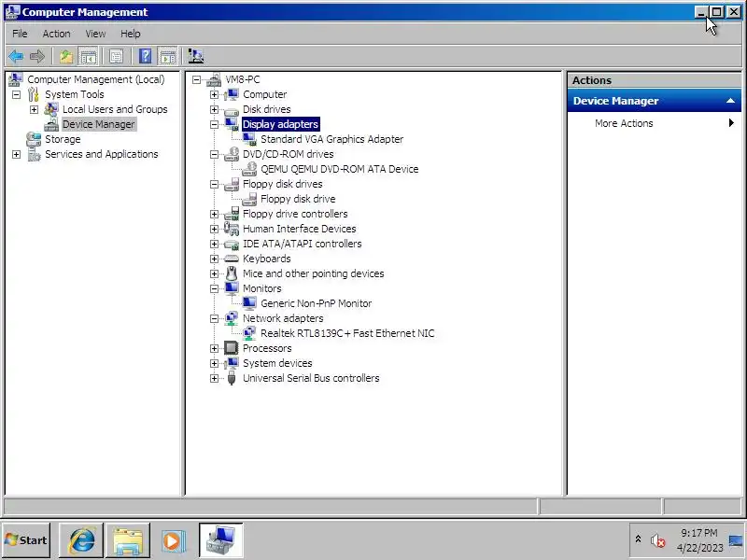Click the Storage icon in left tree
The height and width of the screenshot is (560, 747).
[x=34, y=139]
